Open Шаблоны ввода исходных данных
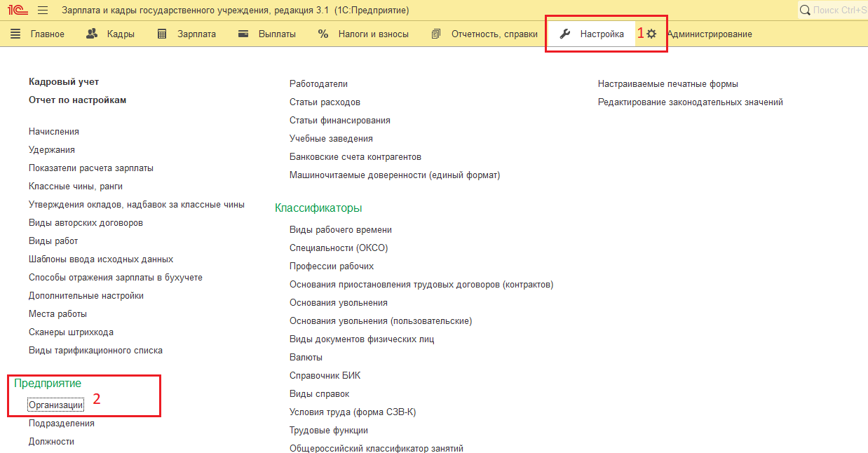Viewport: 868px width, 453px height. click(x=101, y=259)
